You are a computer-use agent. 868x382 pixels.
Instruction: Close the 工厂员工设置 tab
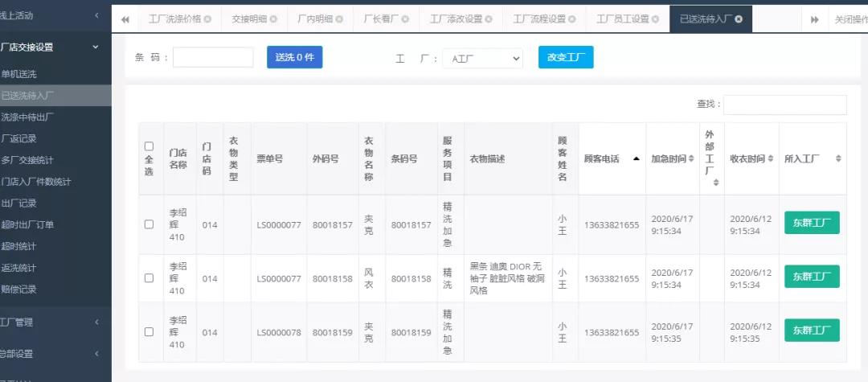pos(656,18)
